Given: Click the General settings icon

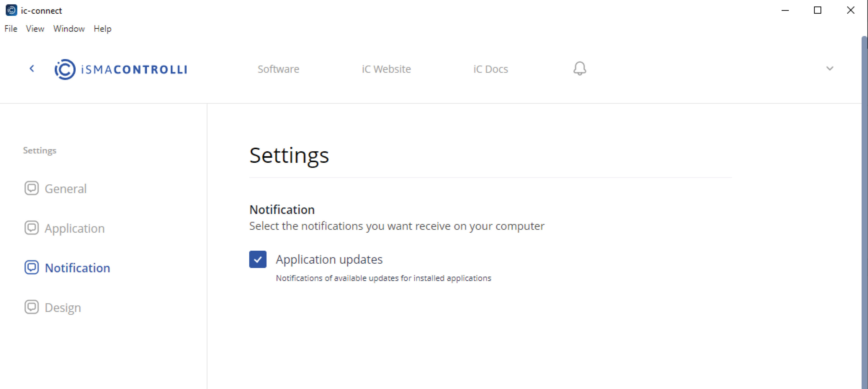Looking at the screenshot, I should 31,188.
